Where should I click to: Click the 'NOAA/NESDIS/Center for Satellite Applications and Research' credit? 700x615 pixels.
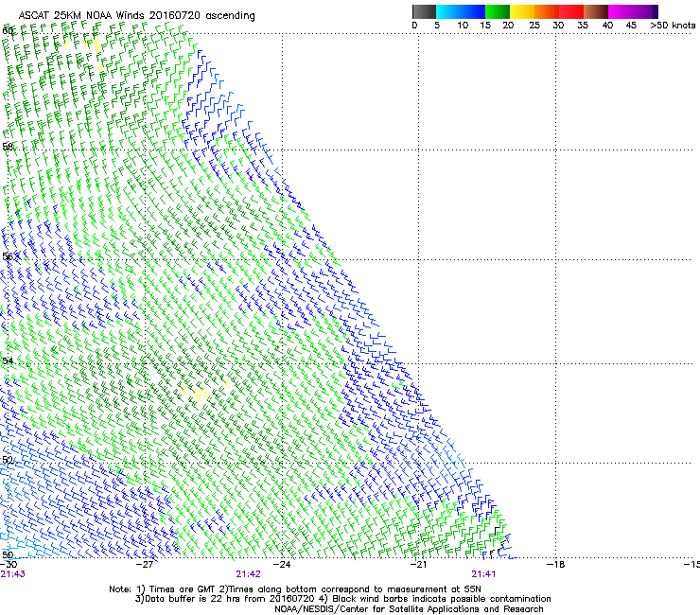(409, 609)
